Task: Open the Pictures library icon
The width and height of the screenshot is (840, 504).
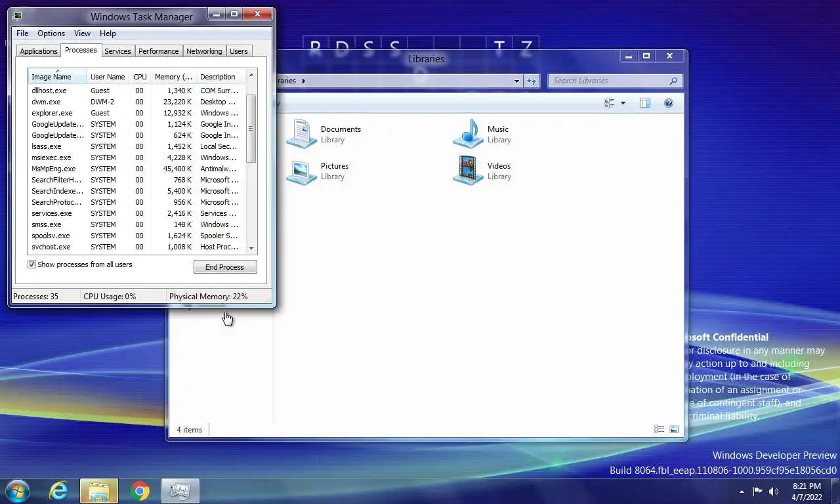Action: (x=302, y=171)
